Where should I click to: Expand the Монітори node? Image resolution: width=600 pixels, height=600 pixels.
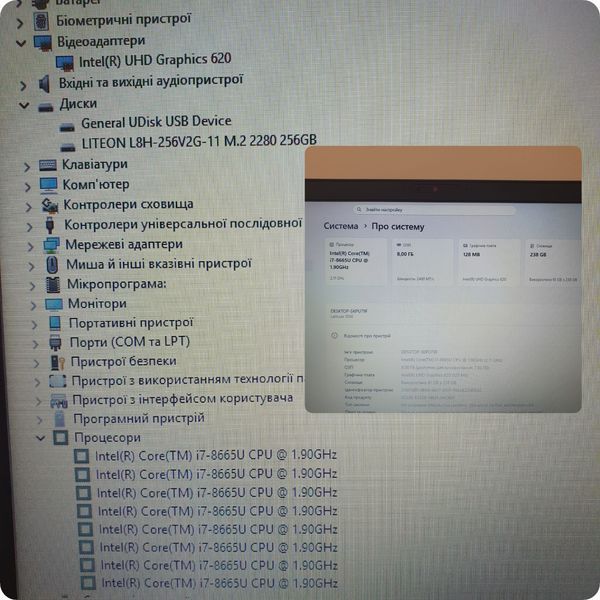[x=33, y=305]
